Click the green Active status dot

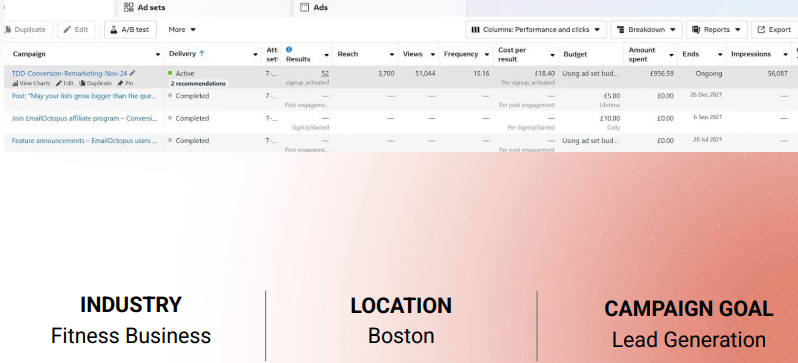click(x=170, y=73)
